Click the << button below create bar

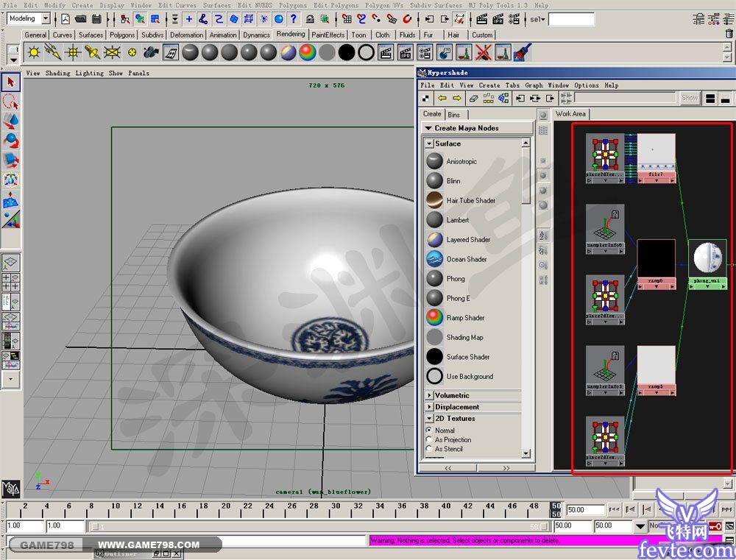coord(447,468)
